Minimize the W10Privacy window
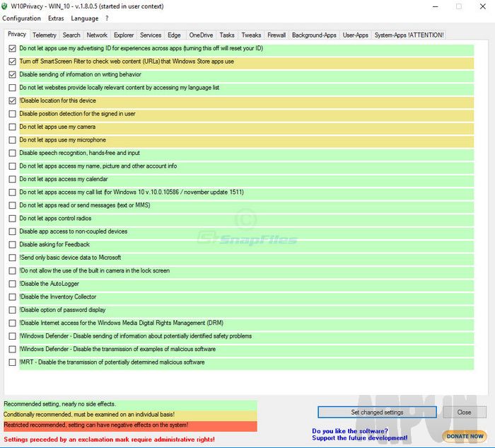This screenshot has width=495, height=448. (x=436, y=6)
